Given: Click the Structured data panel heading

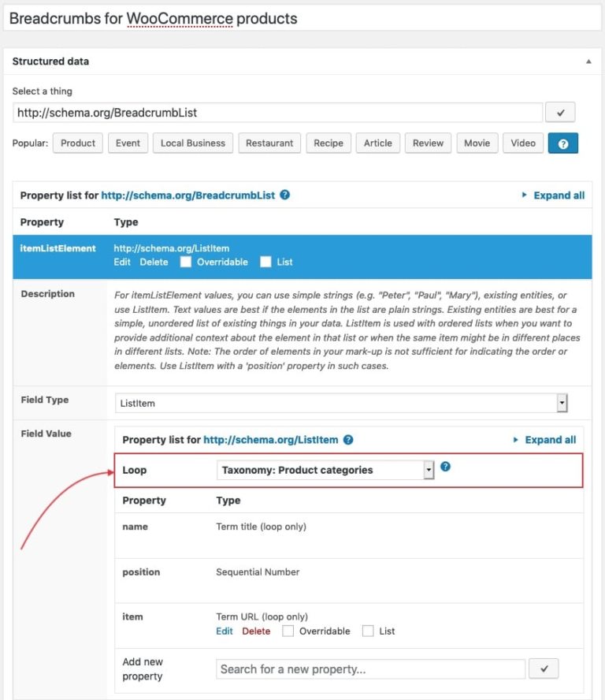Looking at the screenshot, I should pyautogui.click(x=50, y=61).
